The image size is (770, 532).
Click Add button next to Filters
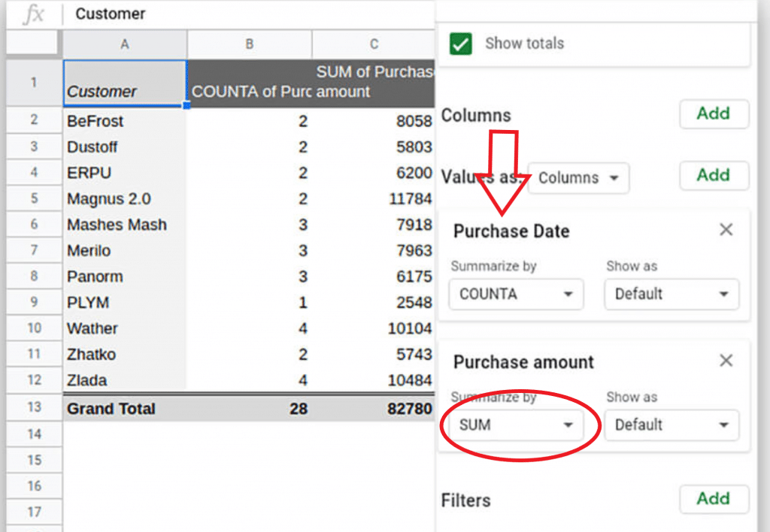[x=714, y=498]
